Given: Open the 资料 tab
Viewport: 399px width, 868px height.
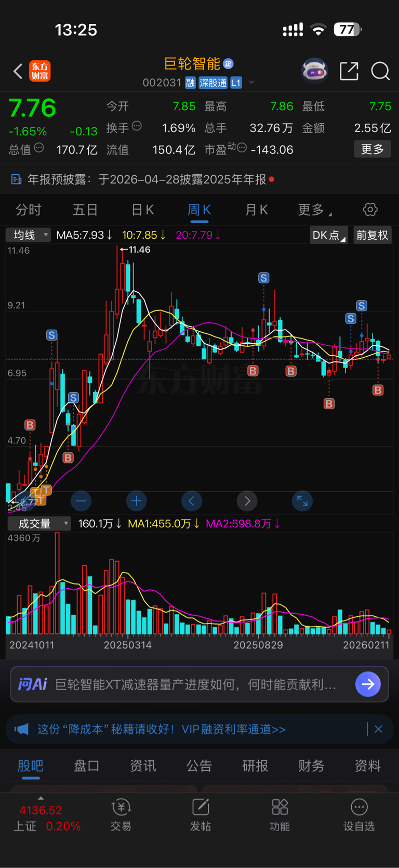Looking at the screenshot, I should pyautogui.click(x=367, y=766).
